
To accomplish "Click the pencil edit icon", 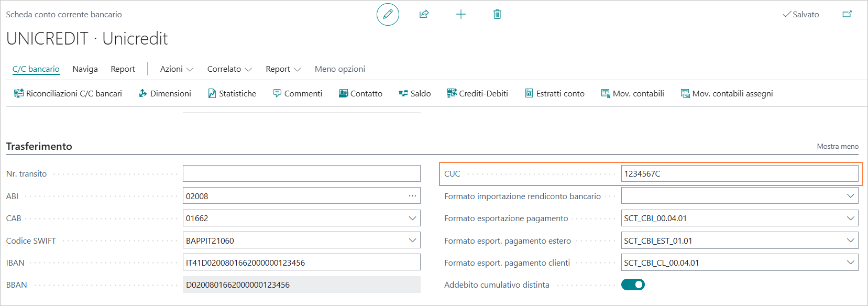I will (x=388, y=14).
